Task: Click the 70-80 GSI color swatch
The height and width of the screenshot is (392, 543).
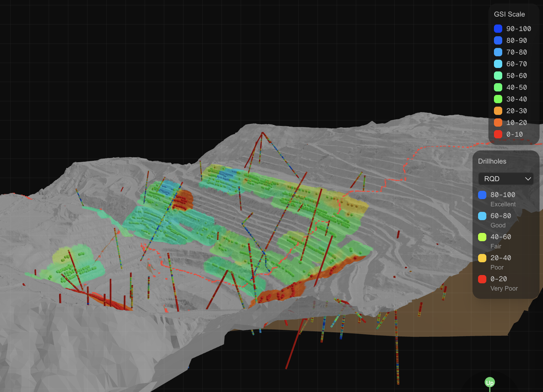Action: point(498,52)
